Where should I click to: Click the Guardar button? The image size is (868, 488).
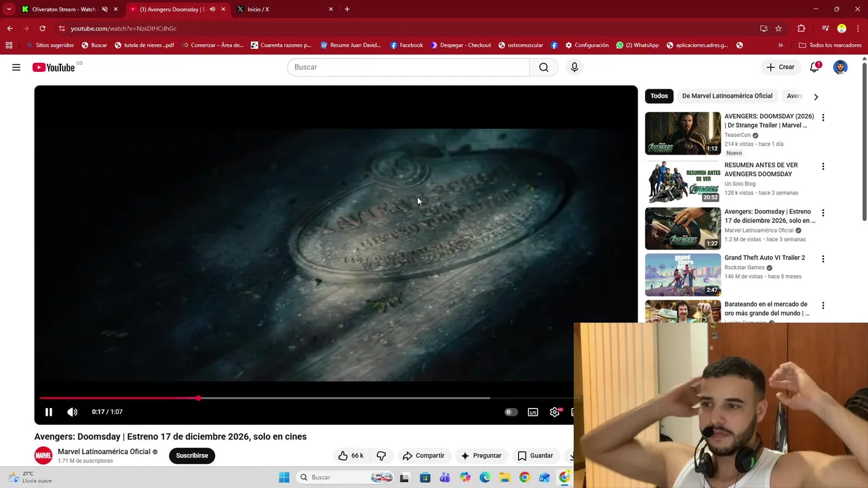coord(535,455)
